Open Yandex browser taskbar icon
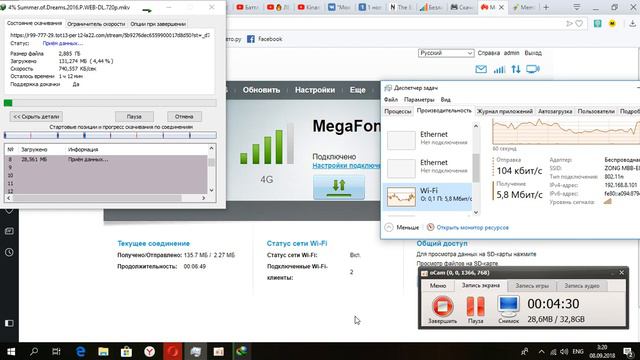Image resolution: width=640 pixels, height=360 pixels. pyautogui.click(x=149, y=351)
